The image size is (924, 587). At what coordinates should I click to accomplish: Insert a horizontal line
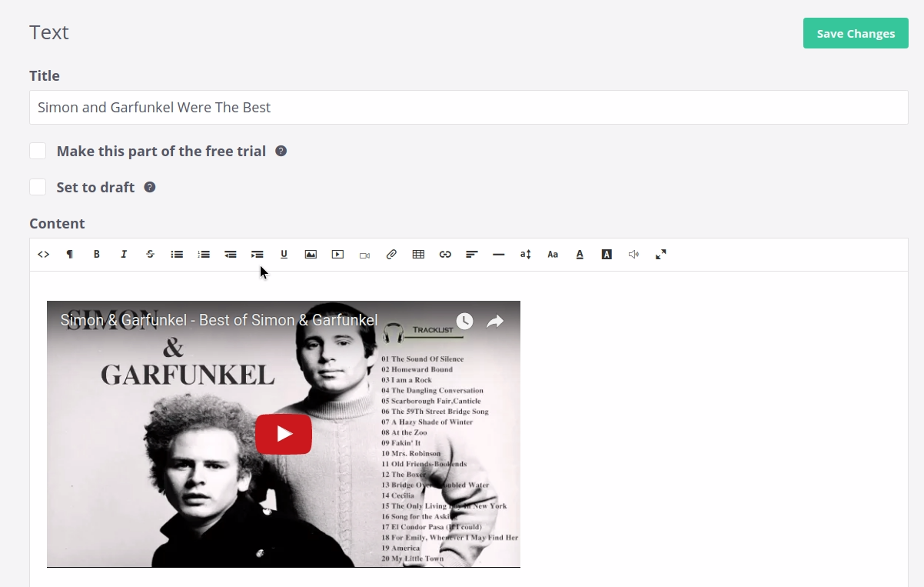(x=499, y=255)
